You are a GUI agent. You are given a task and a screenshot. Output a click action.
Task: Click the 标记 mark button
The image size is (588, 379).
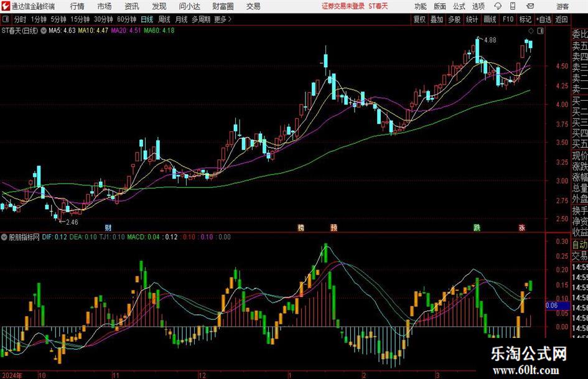click(525, 19)
